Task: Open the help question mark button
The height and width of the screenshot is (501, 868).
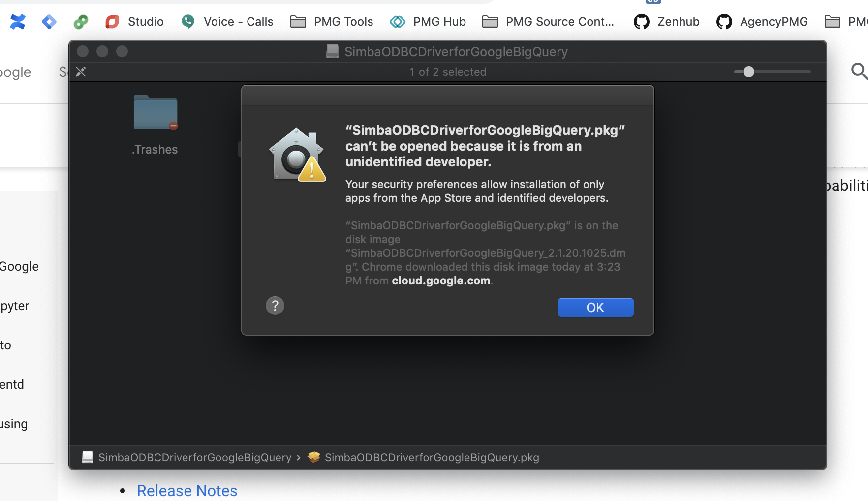Action: tap(275, 306)
